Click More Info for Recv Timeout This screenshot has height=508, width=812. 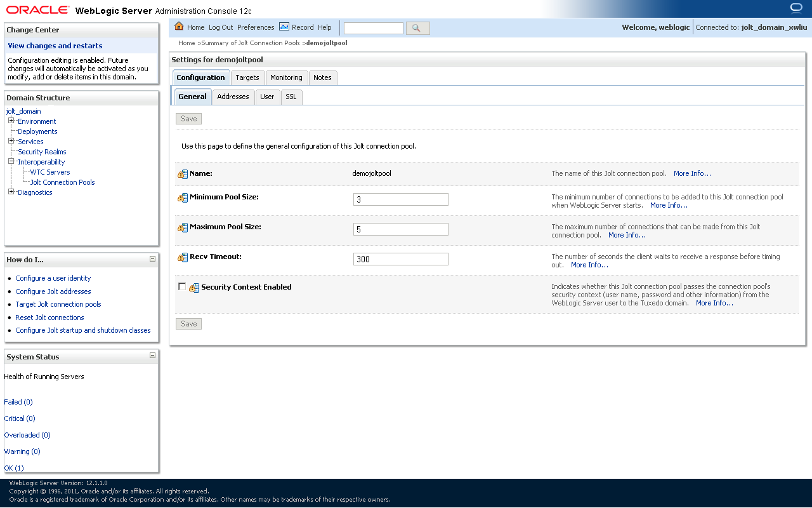click(x=589, y=265)
